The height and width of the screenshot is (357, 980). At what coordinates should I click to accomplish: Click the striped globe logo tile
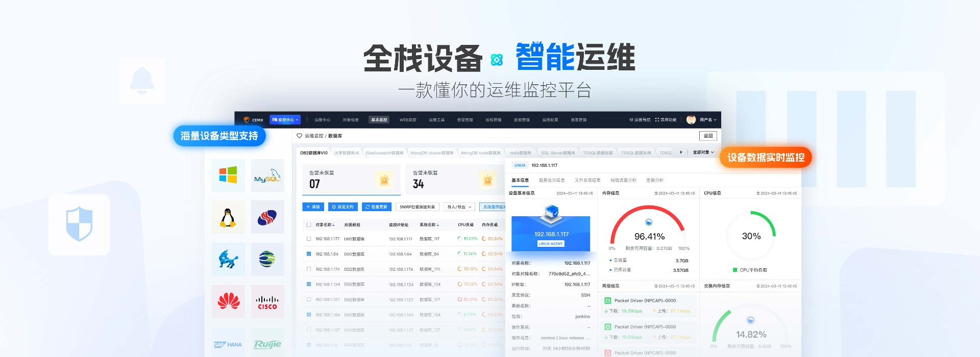point(267,259)
